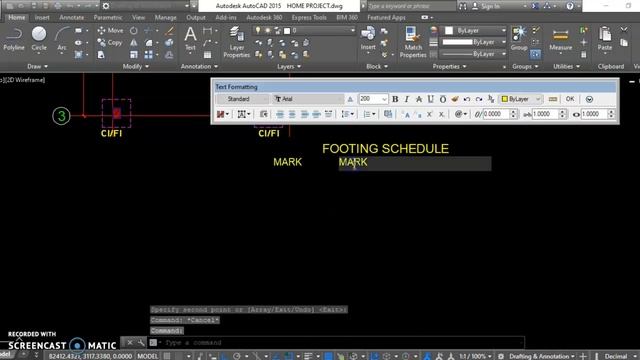Click Redo in Text Formatting toolbar

click(x=479, y=99)
